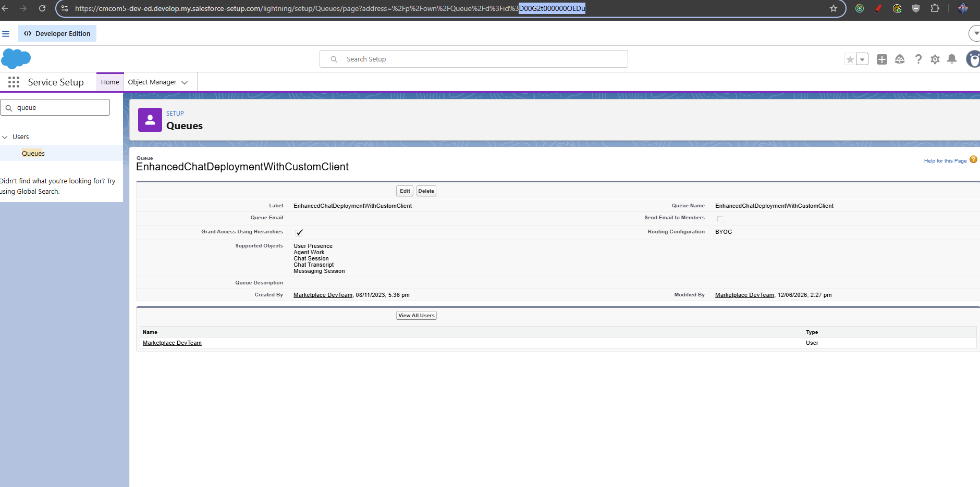Click the Send Email to Members checkbox
Screen dimensions: 980x487
pyautogui.click(x=720, y=219)
